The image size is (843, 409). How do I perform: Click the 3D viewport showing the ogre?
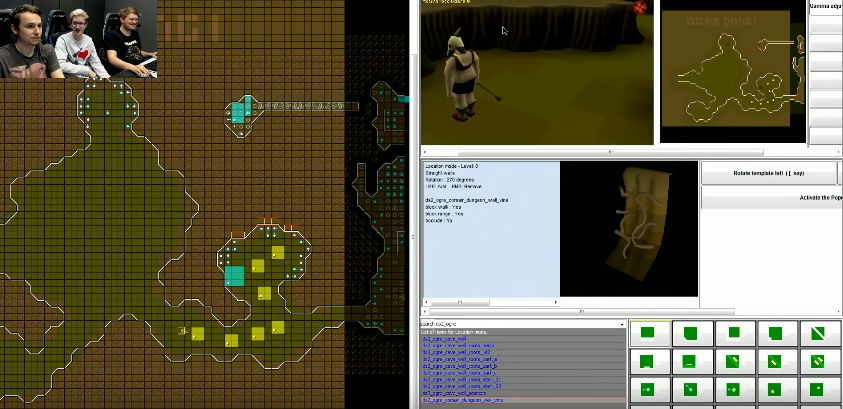537,73
